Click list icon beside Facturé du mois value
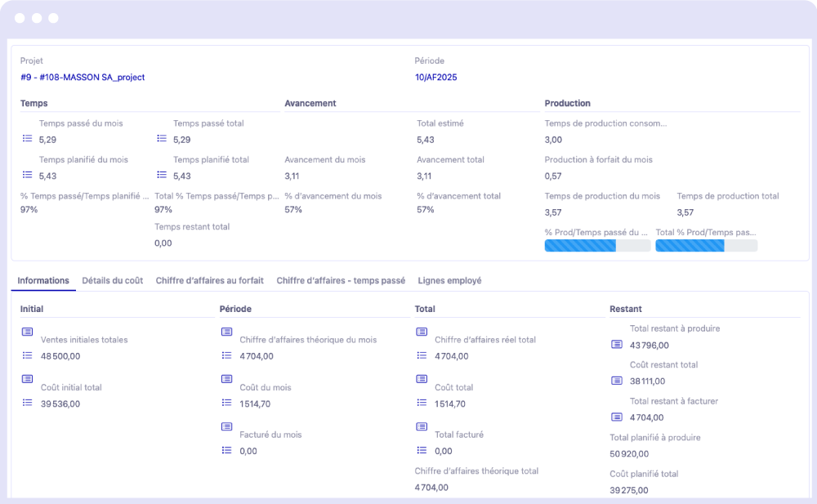 [x=226, y=451]
